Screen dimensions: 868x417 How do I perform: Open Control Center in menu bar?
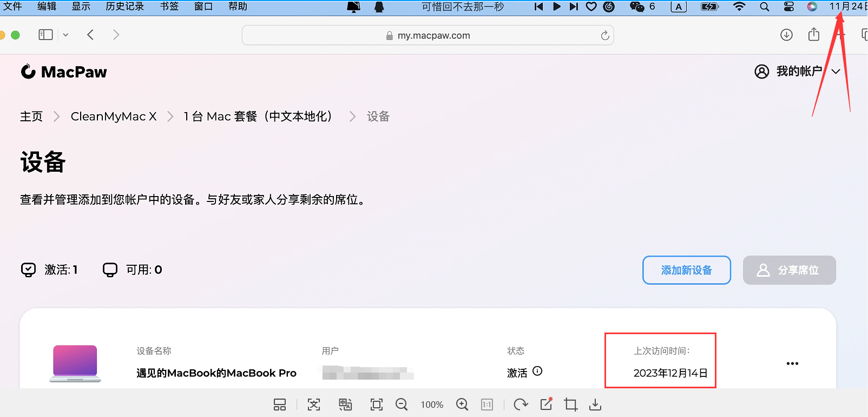789,6
